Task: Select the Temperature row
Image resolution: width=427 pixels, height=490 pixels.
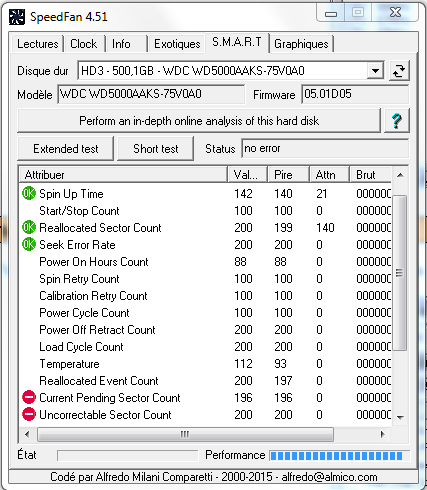Action: (x=206, y=364)
